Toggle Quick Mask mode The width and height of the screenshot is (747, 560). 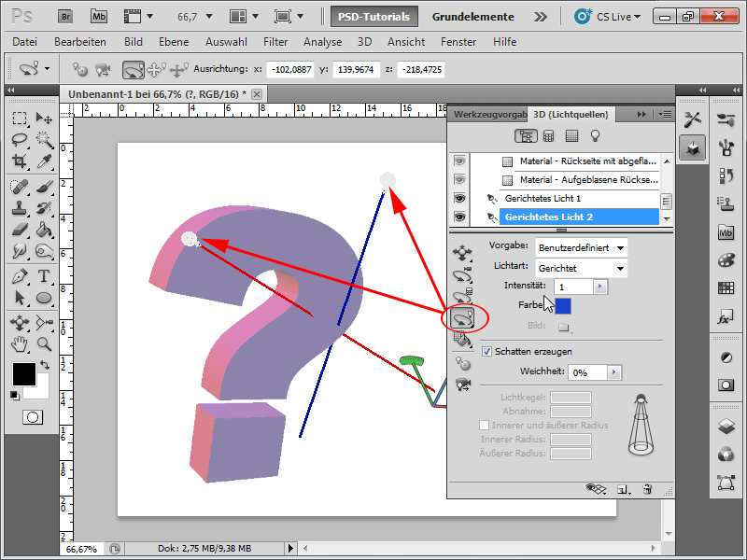click(33, 417)
